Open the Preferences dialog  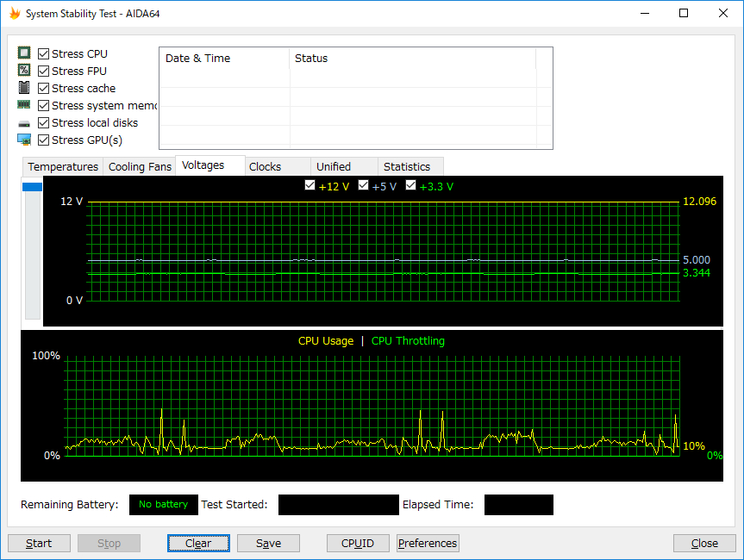point(428,543)
